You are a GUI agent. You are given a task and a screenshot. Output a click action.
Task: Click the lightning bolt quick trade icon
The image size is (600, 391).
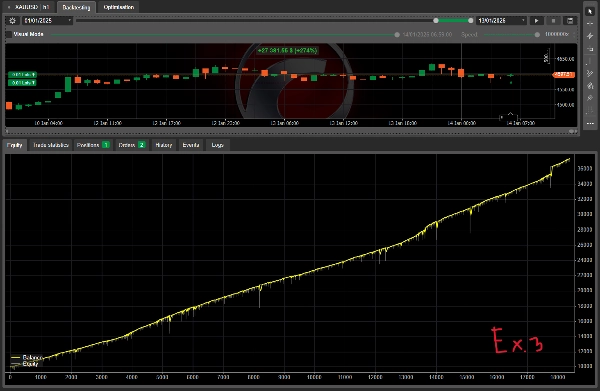pos(590,36)
